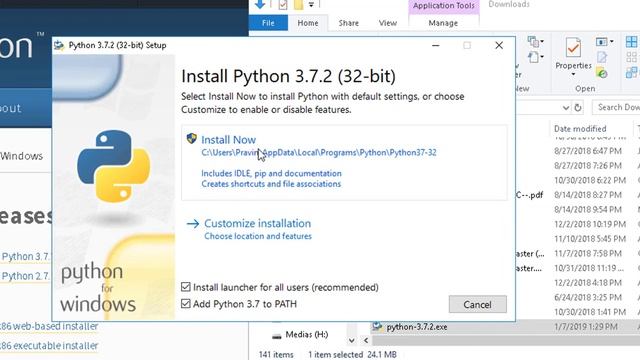Image resolution: width=640 pixels, height=360 pixels.
Task: Expand the Properties dropdown arrow
Action: (573, 74)
